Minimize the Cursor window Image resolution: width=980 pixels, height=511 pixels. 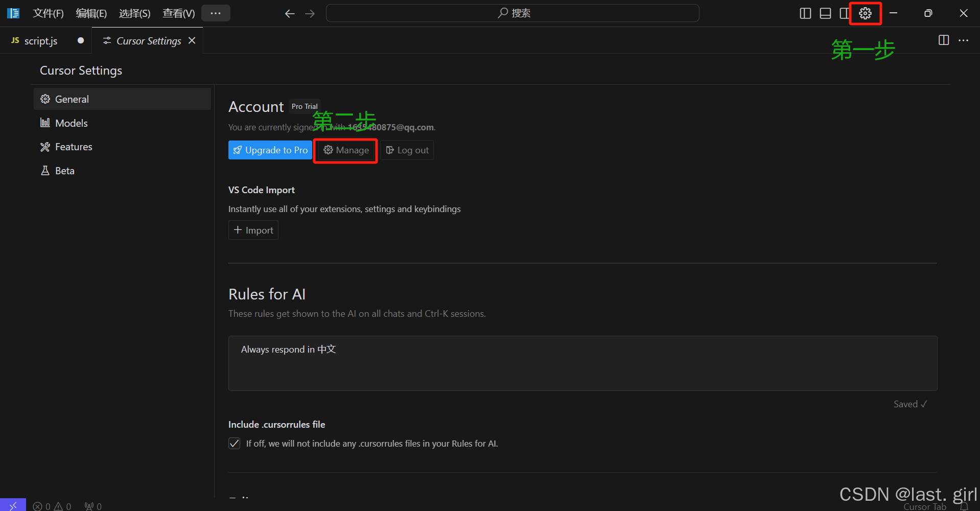point(894,13)
